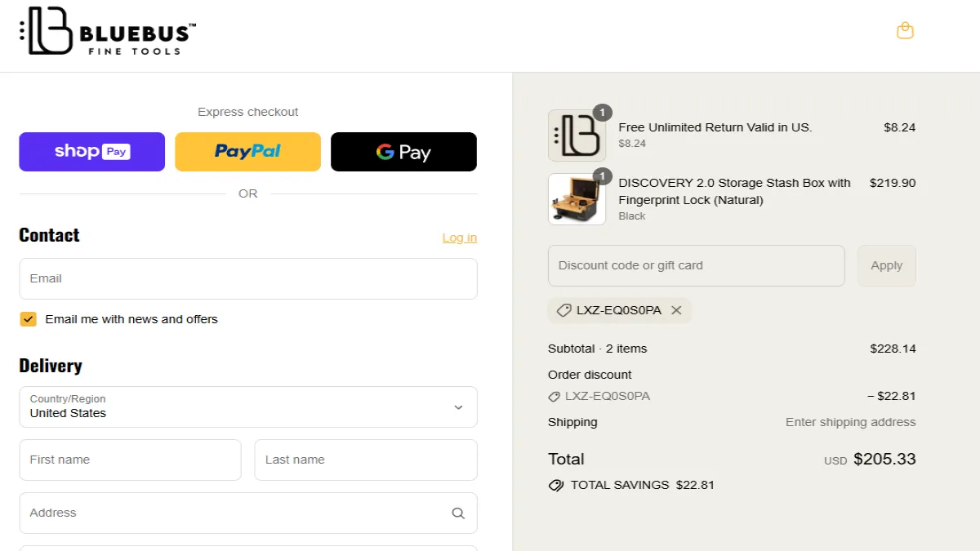Click the Discount code or gift card field
This screenshot has width=980, height=551.
coord(696,265)
